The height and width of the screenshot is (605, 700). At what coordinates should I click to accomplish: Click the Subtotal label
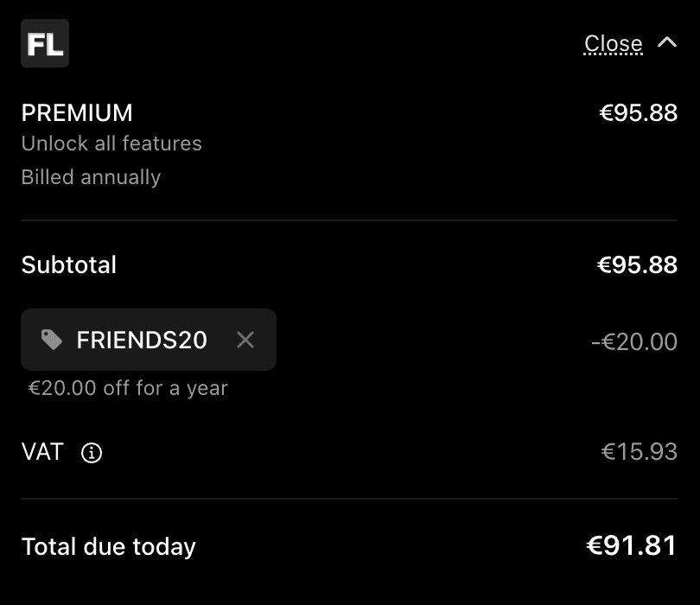pos(69,264)
